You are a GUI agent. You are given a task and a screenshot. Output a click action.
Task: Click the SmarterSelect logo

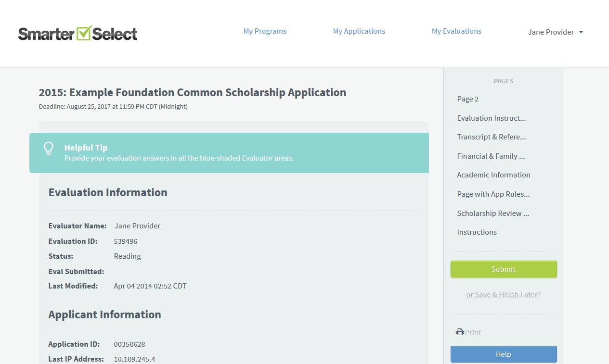coord(78,33)
